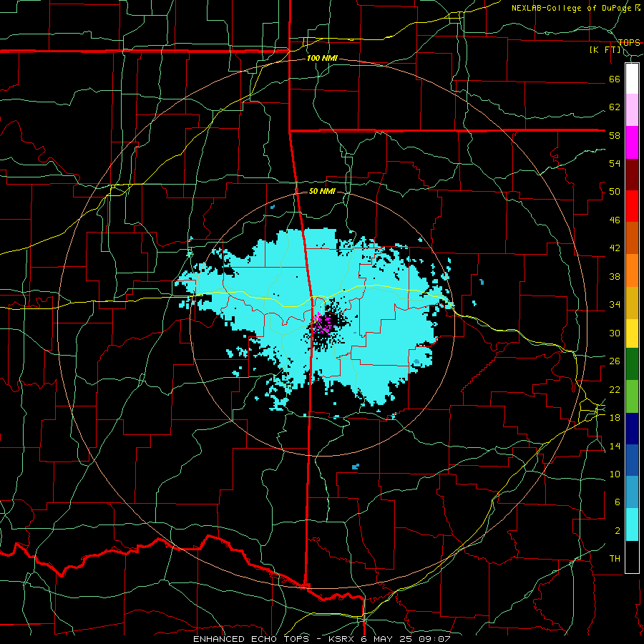Image resolution: width=644 pixels, height=644 pixels.
Task: Click the legend value '22'
Action: point(615,389)
